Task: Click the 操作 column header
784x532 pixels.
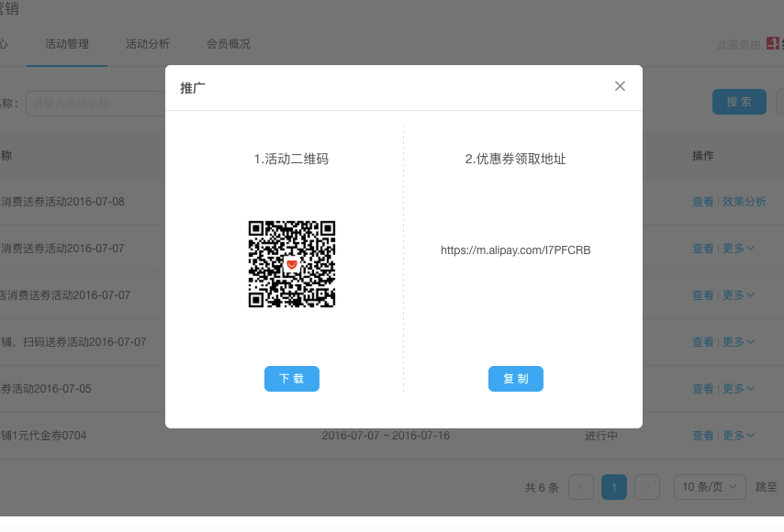Action: 702,156
